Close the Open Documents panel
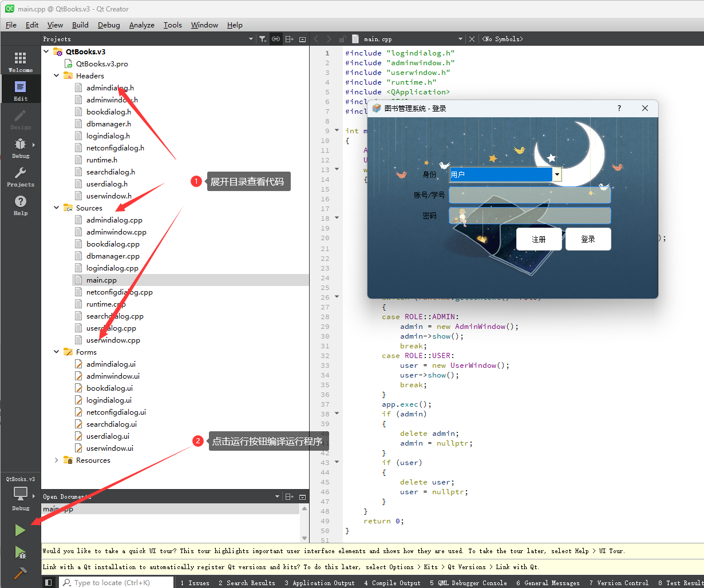 (x=302, y=496)
